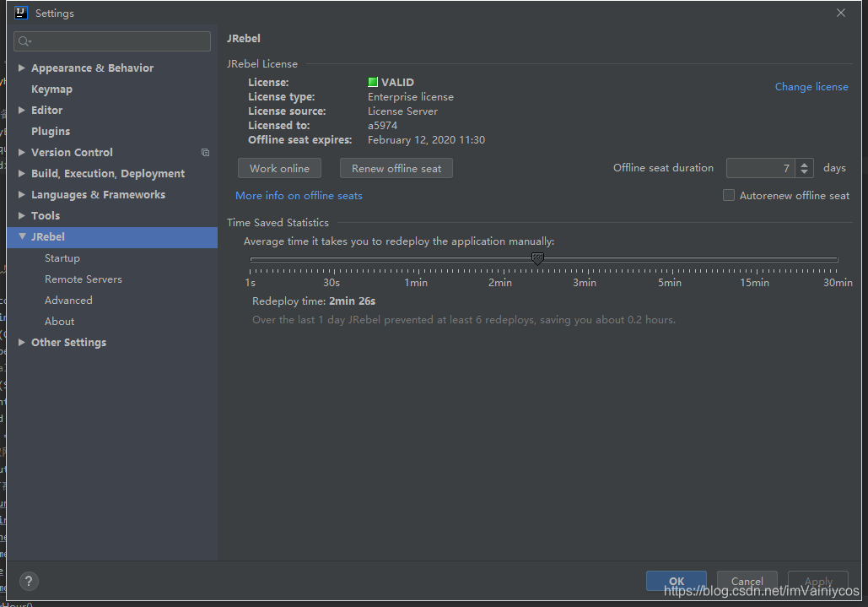Select the JRebel tree item

tap(112, 237)
